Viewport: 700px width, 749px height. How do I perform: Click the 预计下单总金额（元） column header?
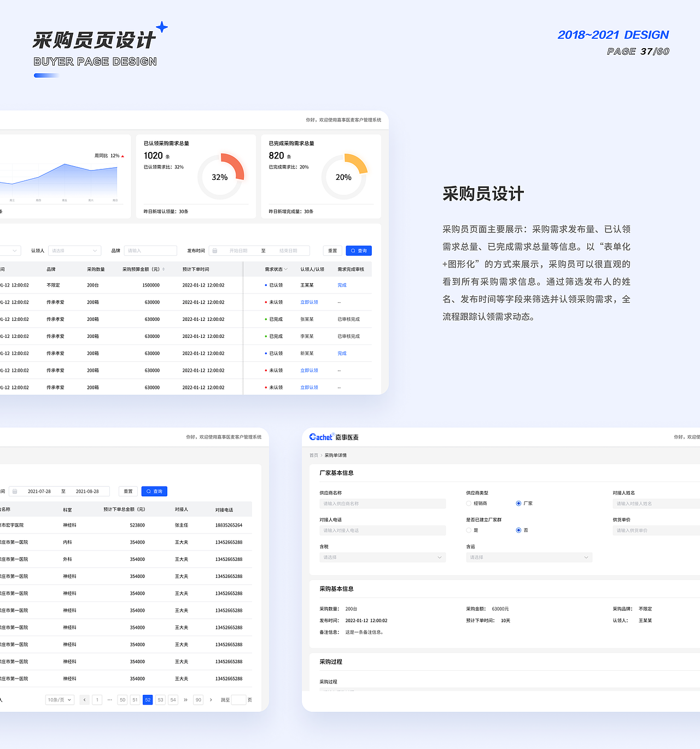pos(125,510)
